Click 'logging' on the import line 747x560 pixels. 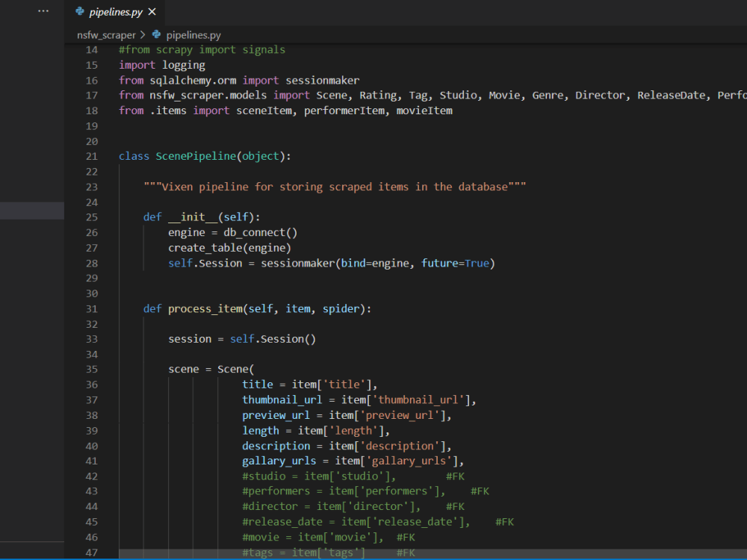tap(184, 65)
